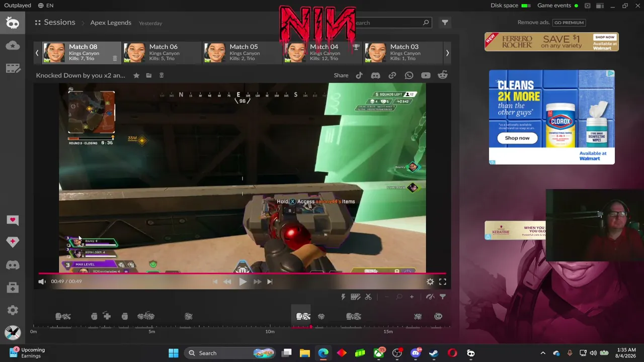
Task: Open the Apex Legends breadcrumb
Action: click(x=111, y=23)
